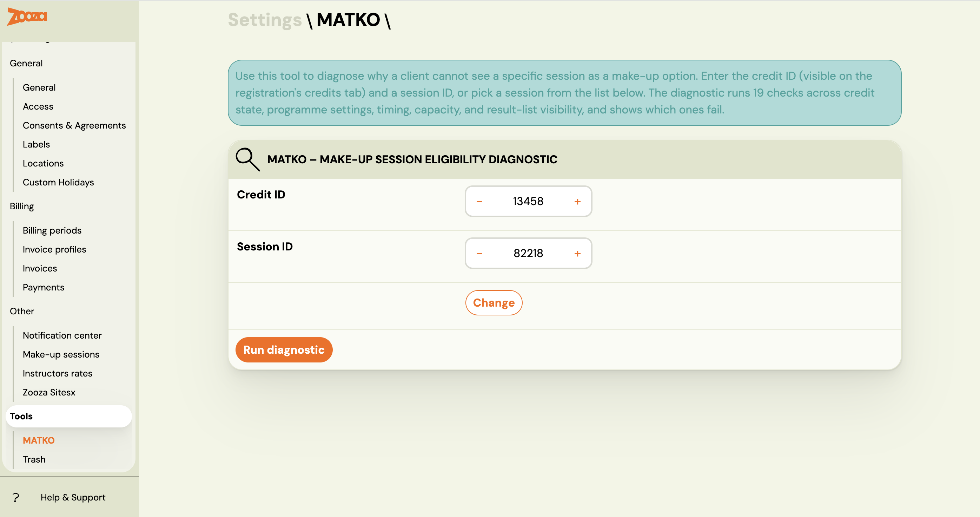Click the Zooza logo
The width and height of the screenshot is (980, 517).
coord(27,17)
